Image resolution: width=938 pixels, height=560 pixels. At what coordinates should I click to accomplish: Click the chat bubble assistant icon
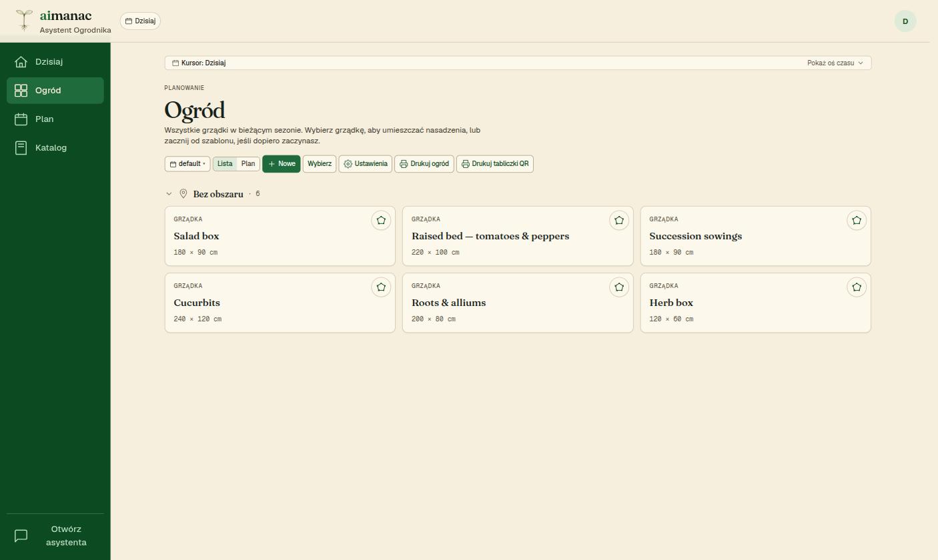pos(21,536)
